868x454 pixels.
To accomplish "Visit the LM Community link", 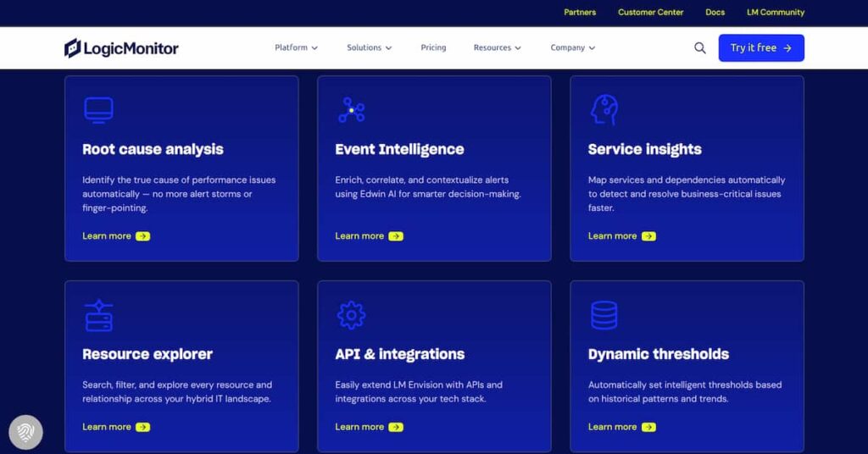I will tap(776, 12).
